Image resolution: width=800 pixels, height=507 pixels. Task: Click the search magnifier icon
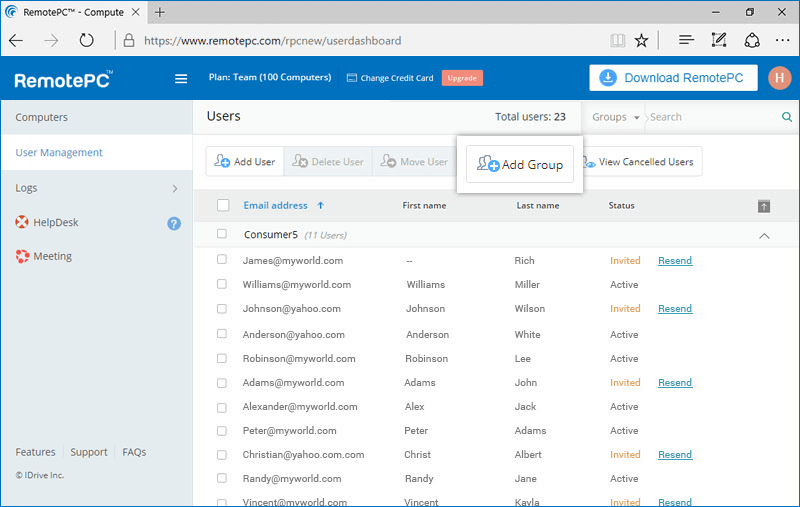click(x=787, y=117)
